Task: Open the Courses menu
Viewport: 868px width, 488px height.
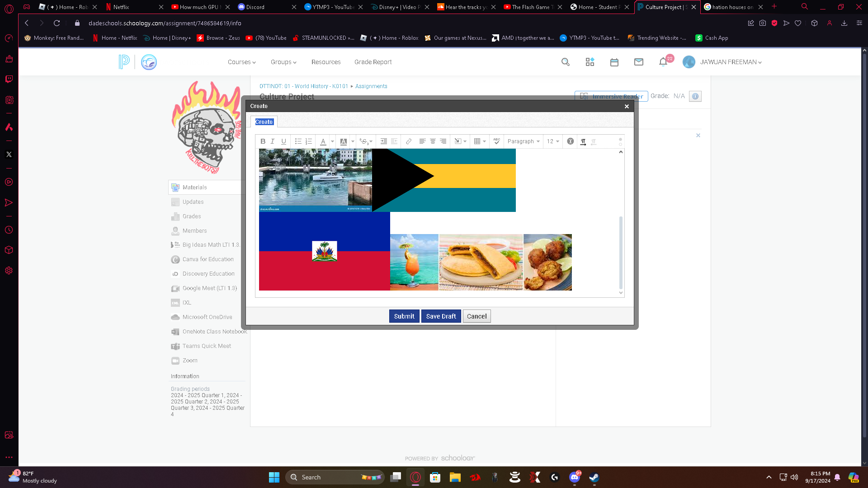Action: 241,62
